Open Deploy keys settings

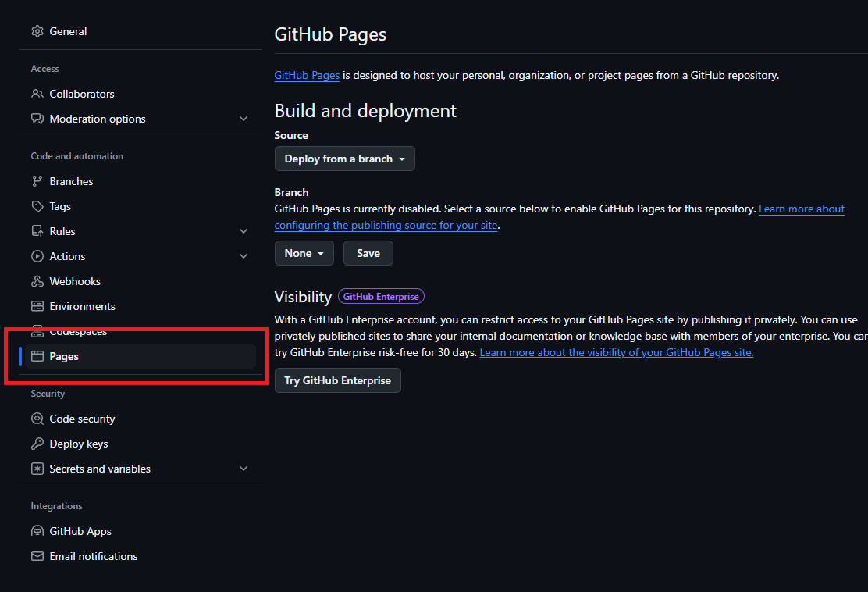tap(141, 444)
